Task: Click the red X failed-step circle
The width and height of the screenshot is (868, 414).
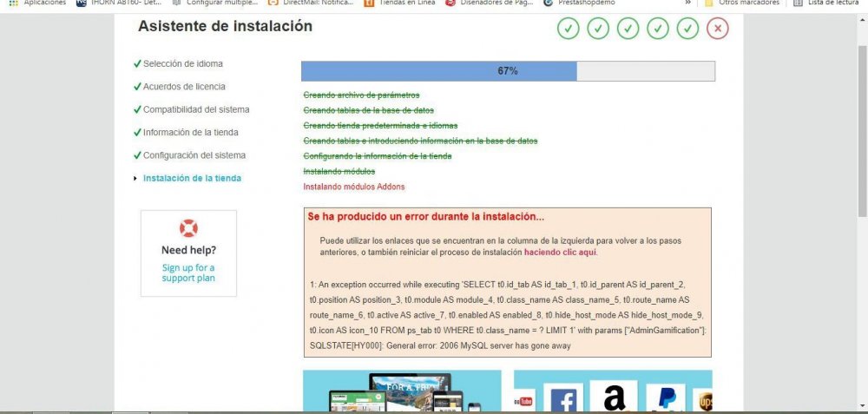Action: point(718,29)
